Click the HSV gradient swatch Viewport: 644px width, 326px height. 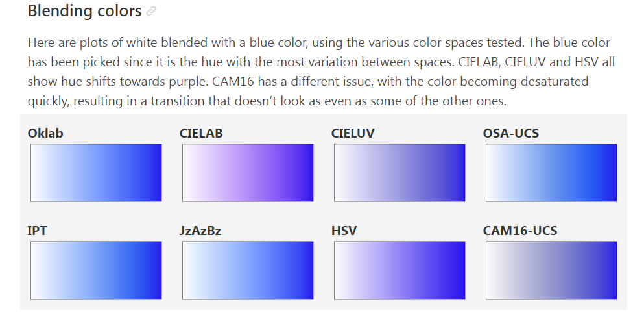pyautogui.click(x=400, y=270)
